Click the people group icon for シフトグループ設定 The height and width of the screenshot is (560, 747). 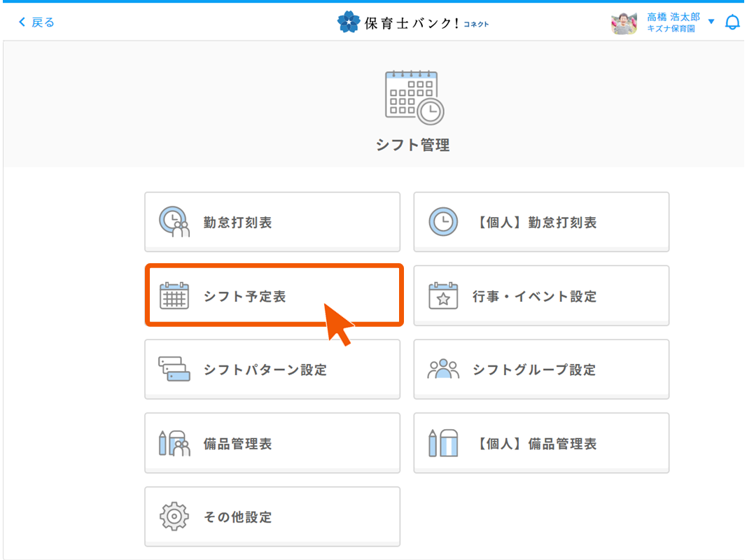pyautogui.click(x=442, y=370)
